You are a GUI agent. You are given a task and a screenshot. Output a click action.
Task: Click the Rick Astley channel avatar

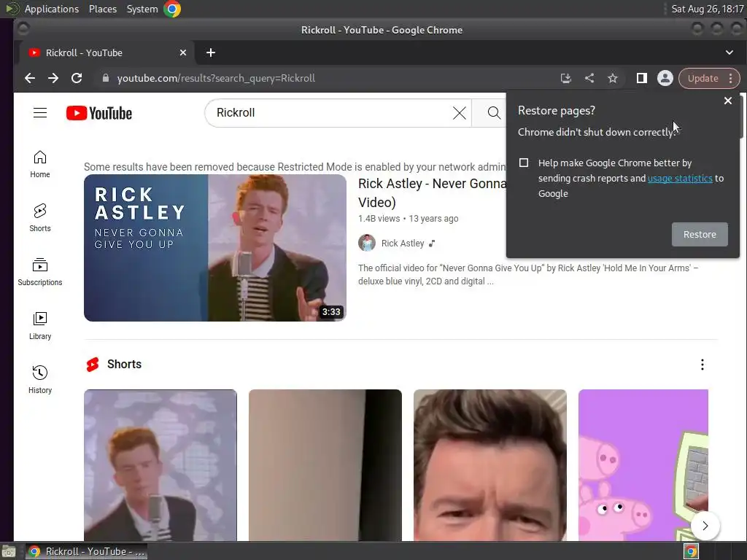[367, 244]
